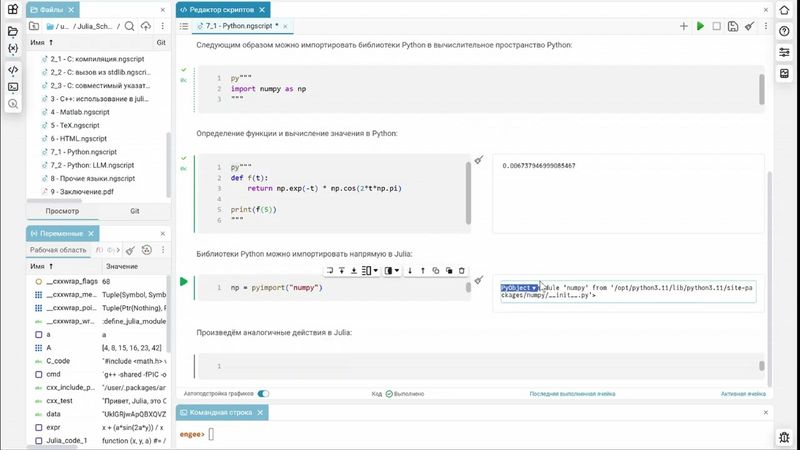800x450 pixels.
Task: Clear output of the pyimport cell
Action: click(x=479, y=280)
